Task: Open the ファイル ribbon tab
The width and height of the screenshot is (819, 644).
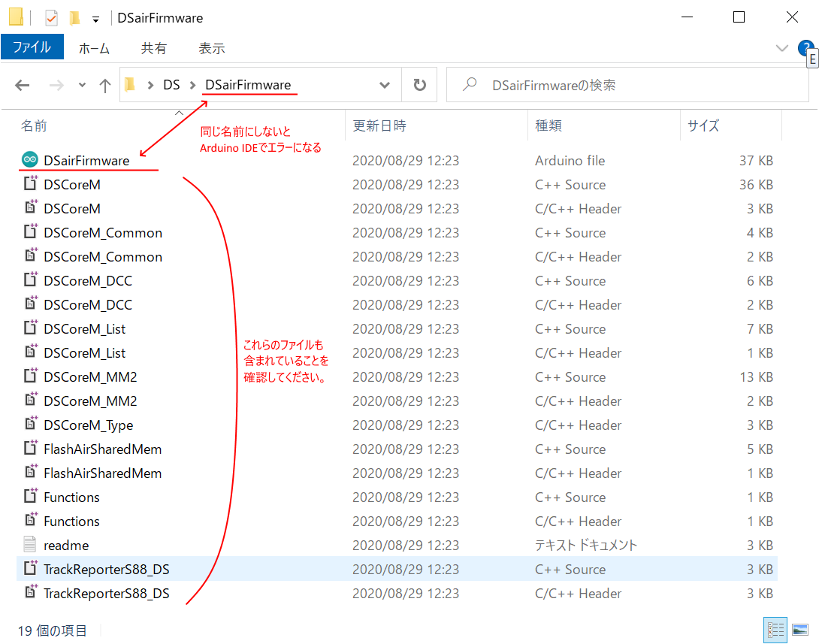Action: point(32,47)
